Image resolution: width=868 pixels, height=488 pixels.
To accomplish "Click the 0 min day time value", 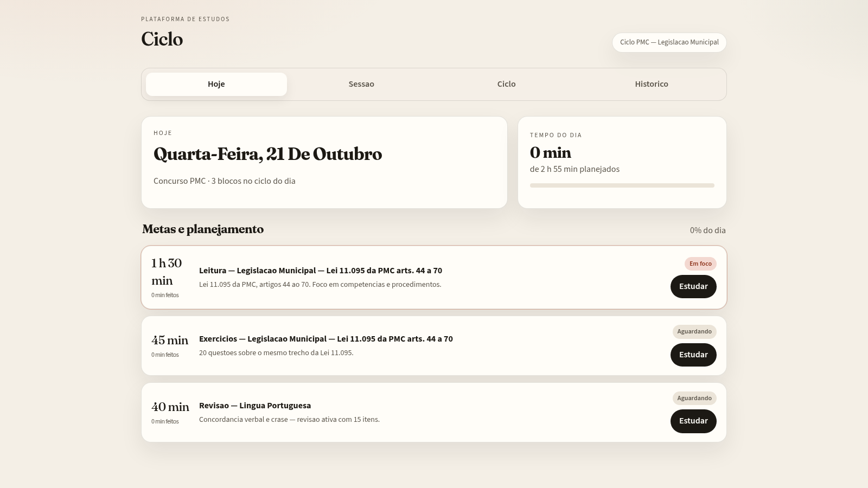I will coord(551,152).
